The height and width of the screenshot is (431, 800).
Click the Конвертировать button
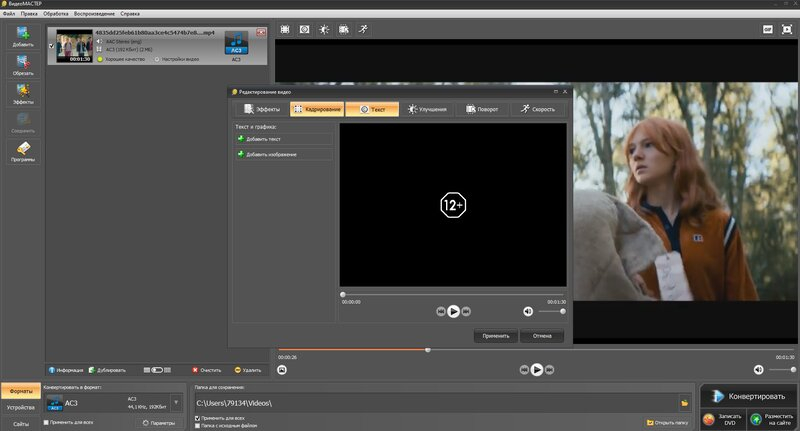coord(748,396)
